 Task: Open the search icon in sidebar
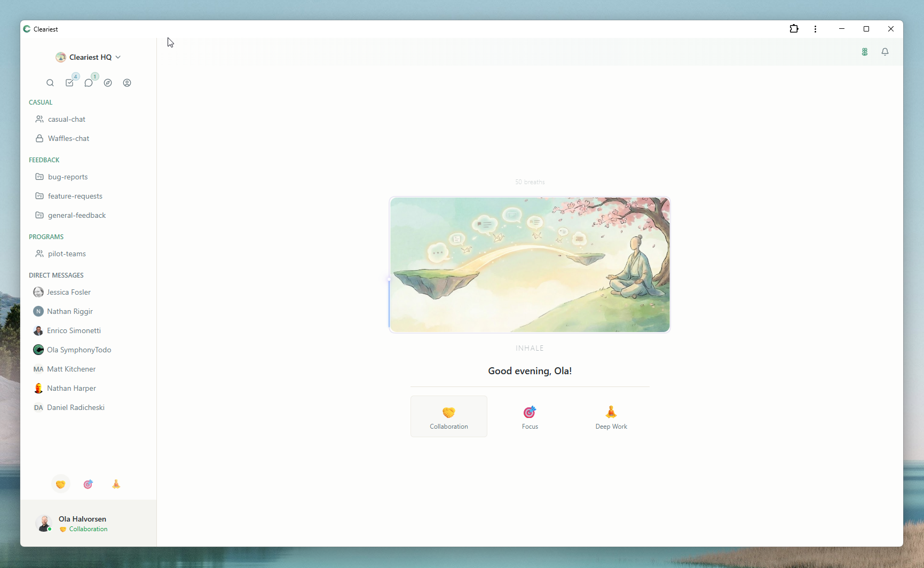[x=50, y=83]
